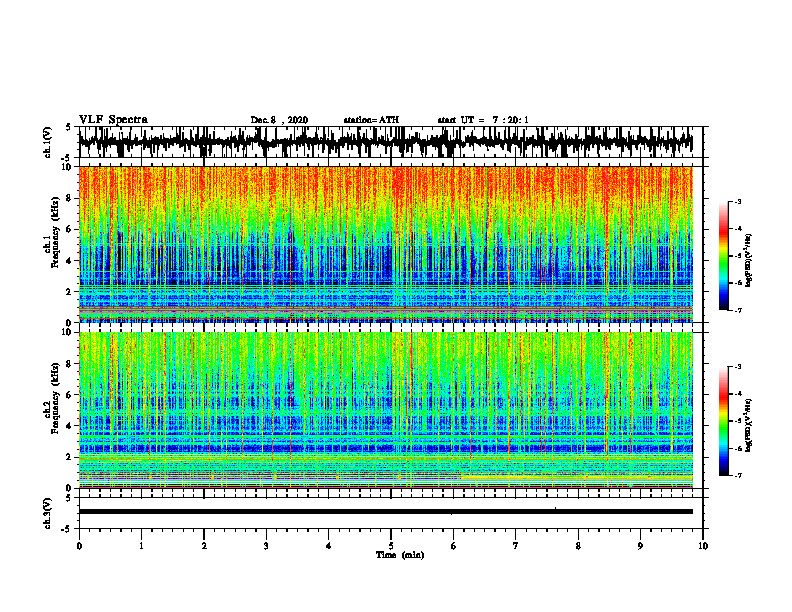Screen dimensions: 792x612
Task: Click the "-5" tick on ch.3(V) axis
Action: point(68,529)
